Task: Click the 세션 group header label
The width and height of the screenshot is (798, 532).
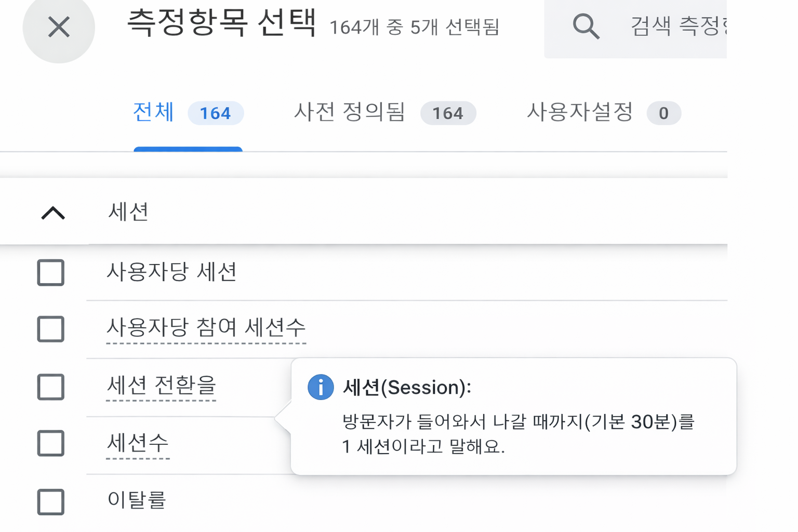Action: pyautogui.click(x=128, y=212)
